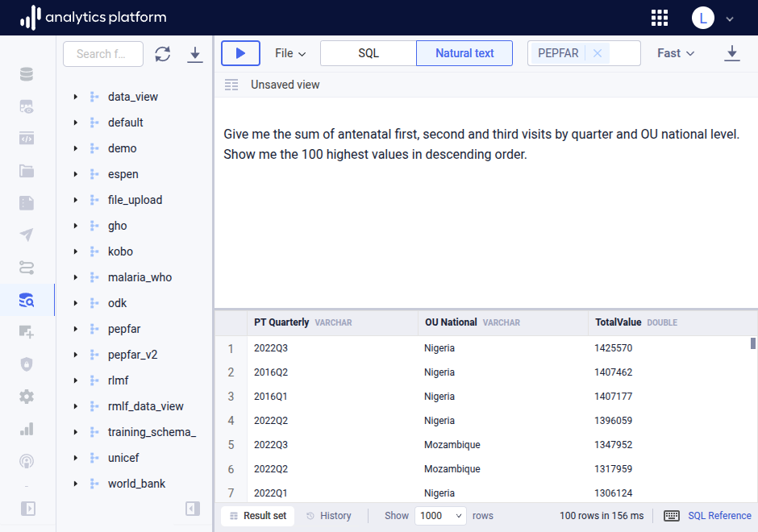Select the History tab

[x=329, y=516]
